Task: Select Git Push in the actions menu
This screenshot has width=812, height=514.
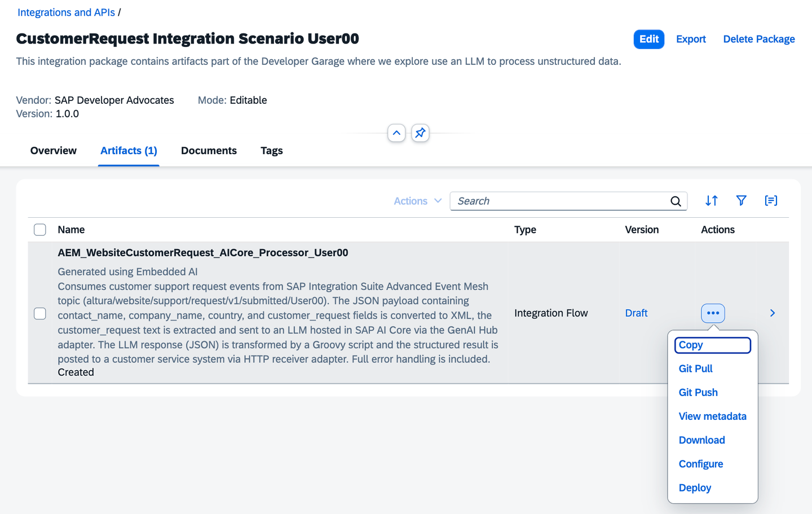Action: (x=698, y=393)
